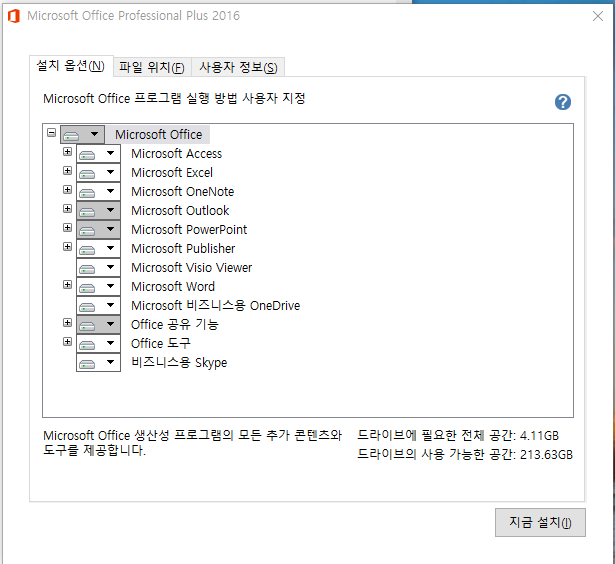Open install option dropdown for Microsoft OneNote
Image resolution: width=615 pixels, height=564 pixels.
pyautogui.click(x=98, y=191)
